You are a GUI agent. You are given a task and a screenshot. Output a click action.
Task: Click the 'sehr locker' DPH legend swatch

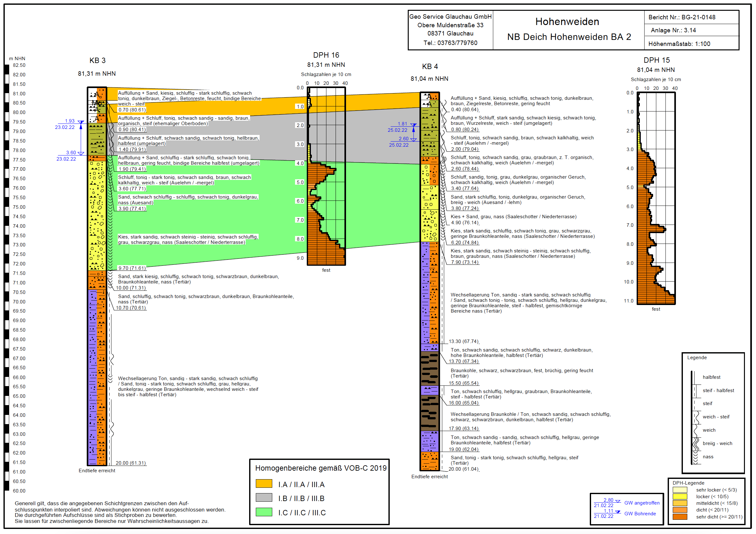pyautogui.click(x=680, y=490)
